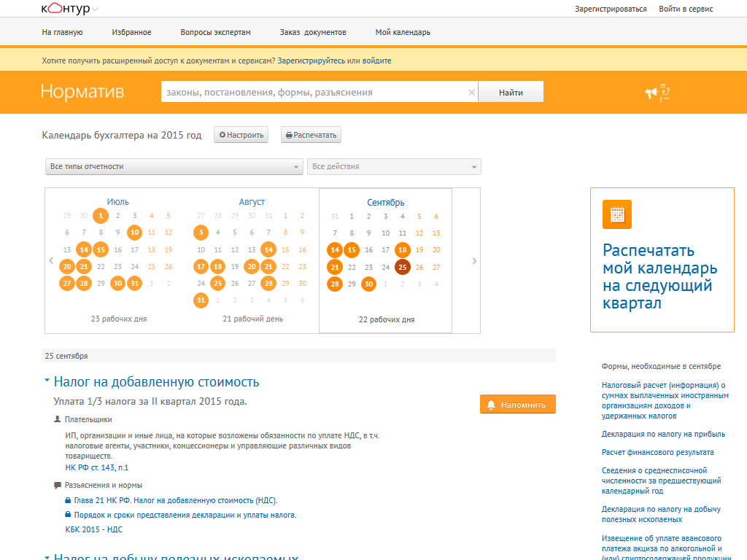This screenshot has width=747, height=560.
Task: Open Декларация по налогу на прибыль link
Action: 663,434
